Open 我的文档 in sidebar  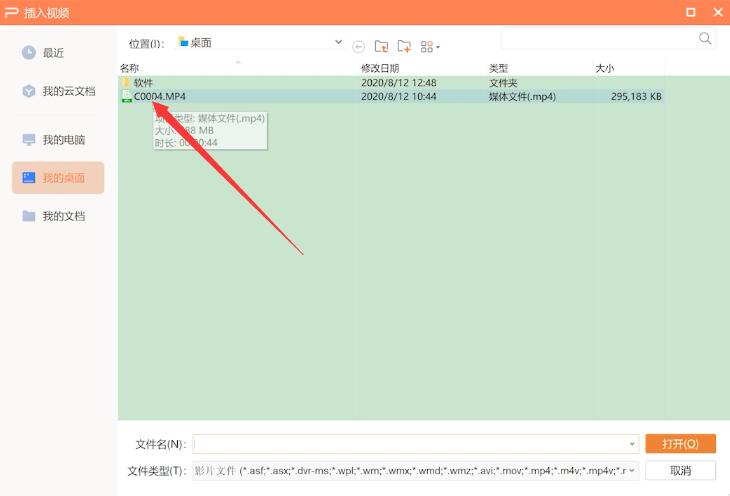click(x=58, y=216)
